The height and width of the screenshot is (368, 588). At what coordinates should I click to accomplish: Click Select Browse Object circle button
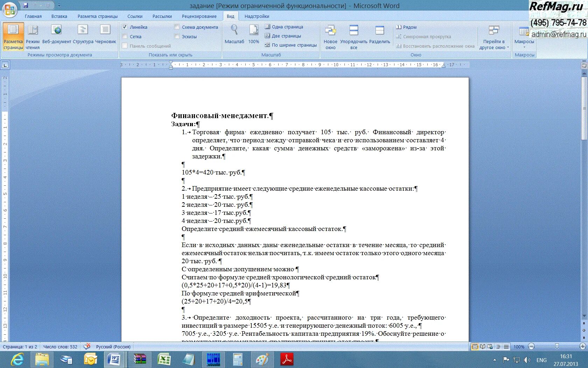click(x=584, y=330)
